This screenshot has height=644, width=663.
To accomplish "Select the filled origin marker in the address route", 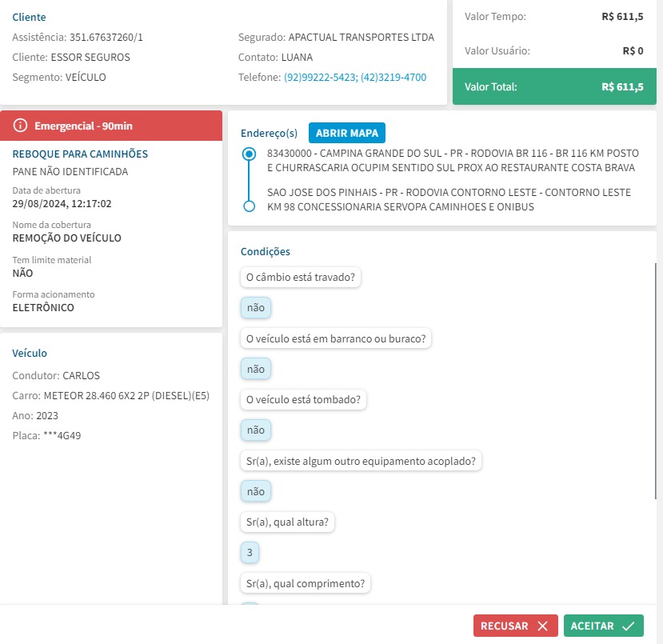I will [x=249, y=153].
